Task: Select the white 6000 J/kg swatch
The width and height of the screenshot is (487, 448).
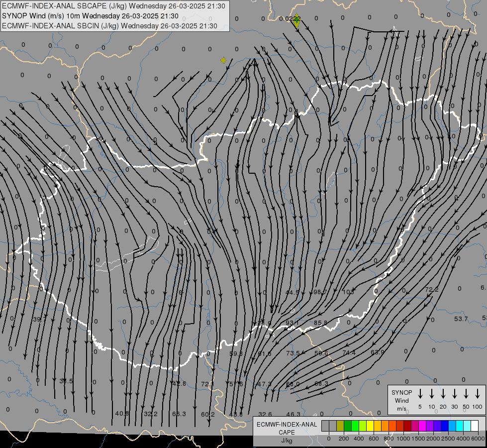Action: (x=475, y=426)
